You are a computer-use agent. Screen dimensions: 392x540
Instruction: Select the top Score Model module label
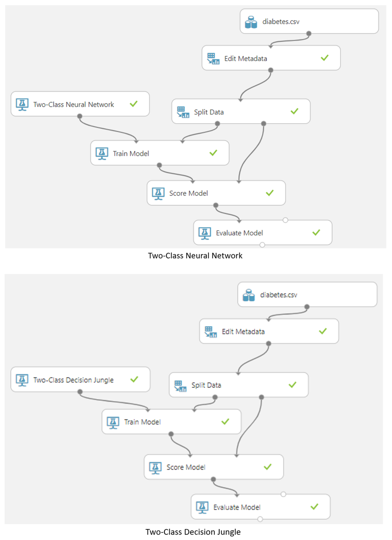click(x=188, y=193)
